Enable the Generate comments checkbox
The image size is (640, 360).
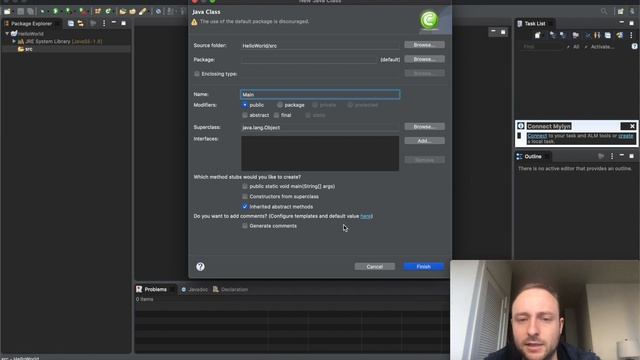click(245, 226)
